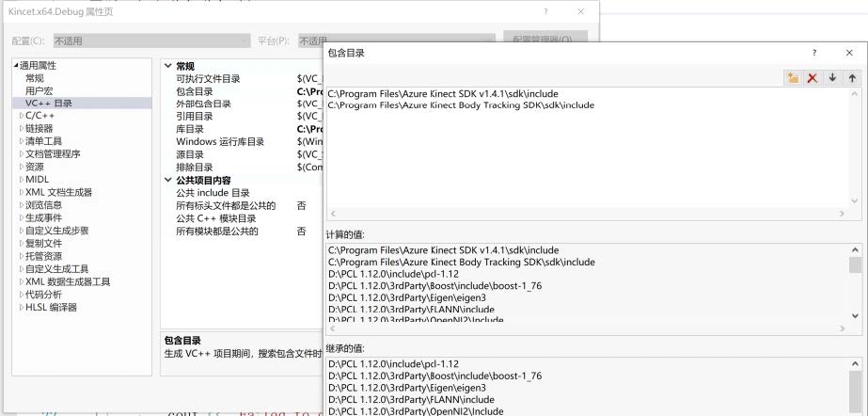Close the 包含目录 dialog
Screen dimensions: 868x416
849,54
